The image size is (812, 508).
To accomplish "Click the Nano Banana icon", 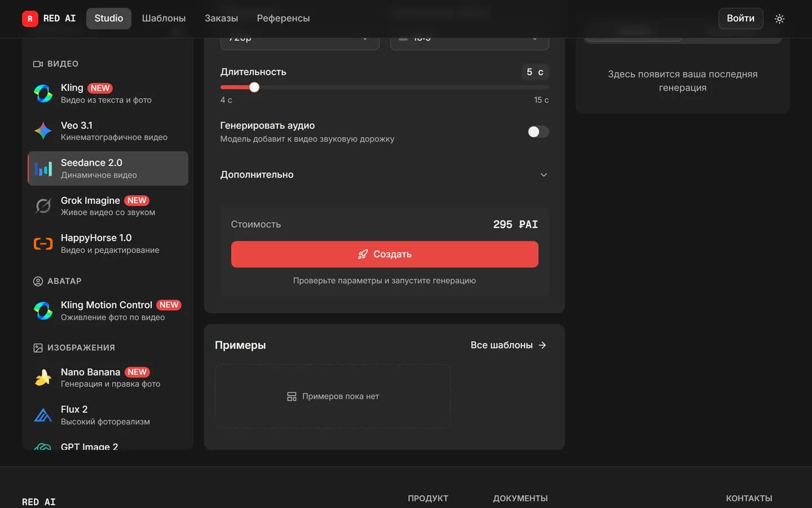I will pos(43,377).
